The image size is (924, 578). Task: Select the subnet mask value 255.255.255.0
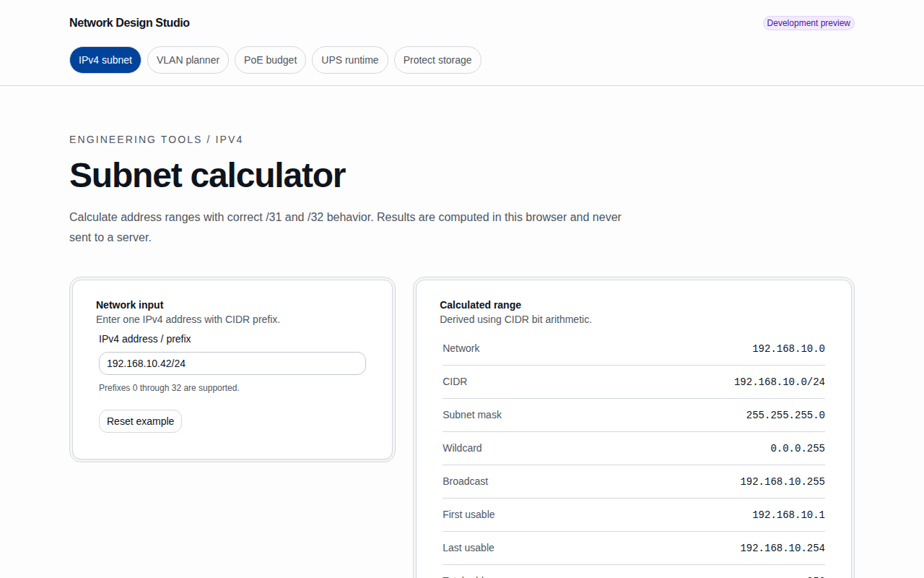pyautogui.click(x=785, y=415)
